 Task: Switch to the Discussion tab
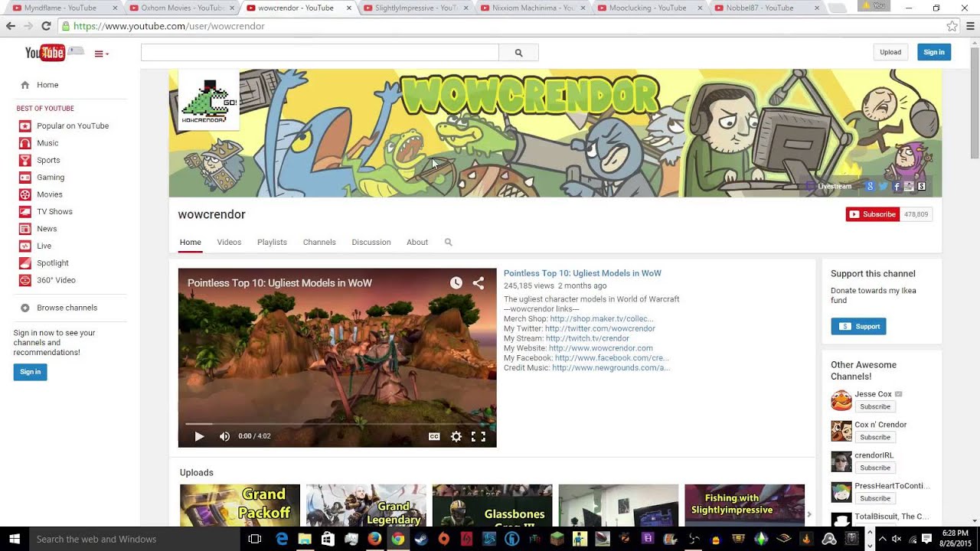371,242
